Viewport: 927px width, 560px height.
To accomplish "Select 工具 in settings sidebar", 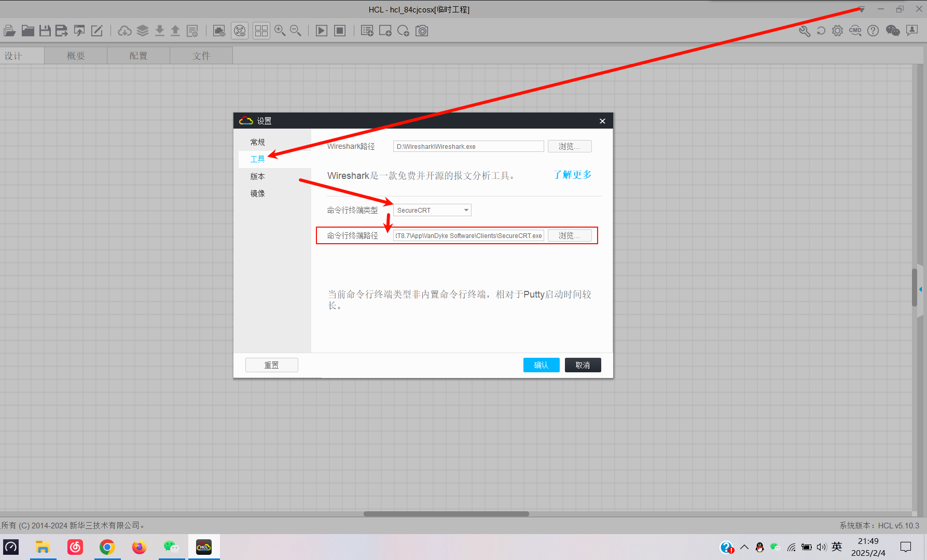I will pos(258,159).
